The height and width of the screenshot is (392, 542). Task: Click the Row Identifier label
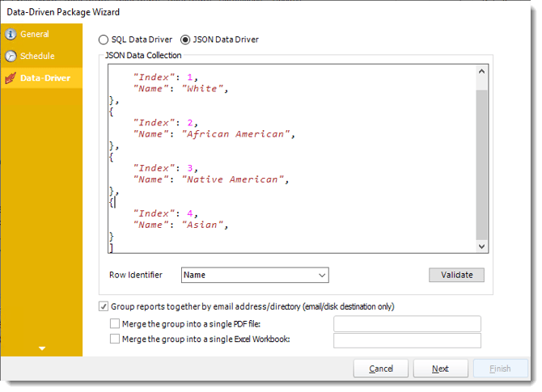click(x=136, y=275)
